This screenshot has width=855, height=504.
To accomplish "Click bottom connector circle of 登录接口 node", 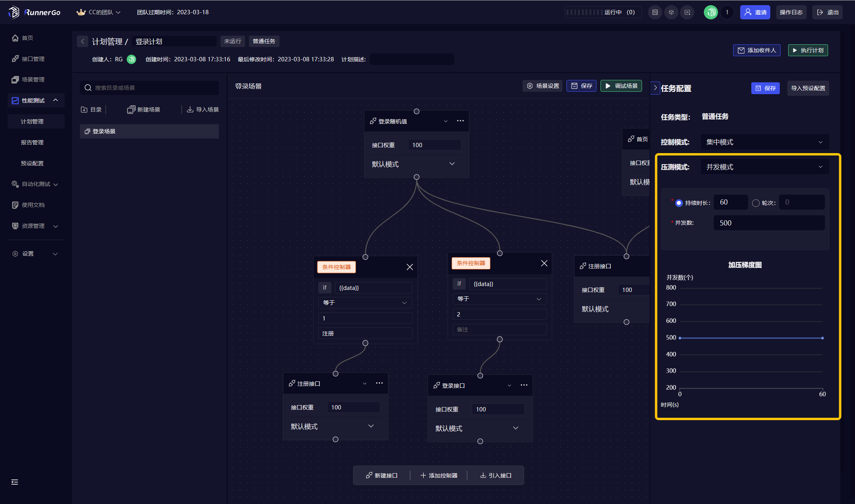I will 480,441.
